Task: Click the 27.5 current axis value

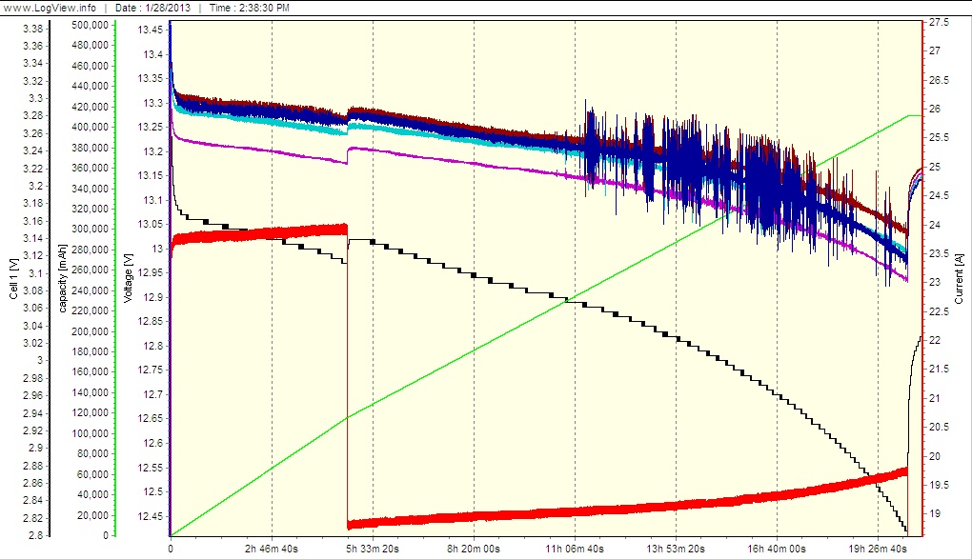Action: [939, 21]
